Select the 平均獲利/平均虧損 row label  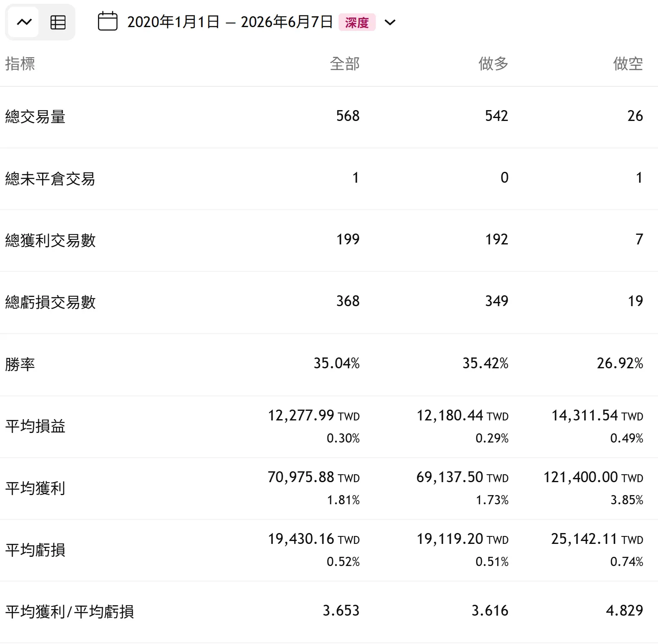point(70,611)
